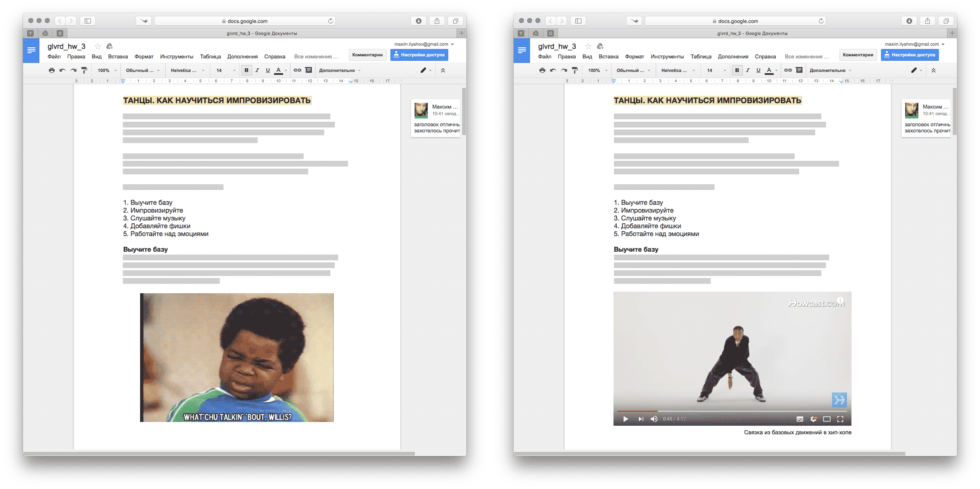Click the Комментарии button in right window
This screenshot has height=489, width=980.
click(858, 55)
